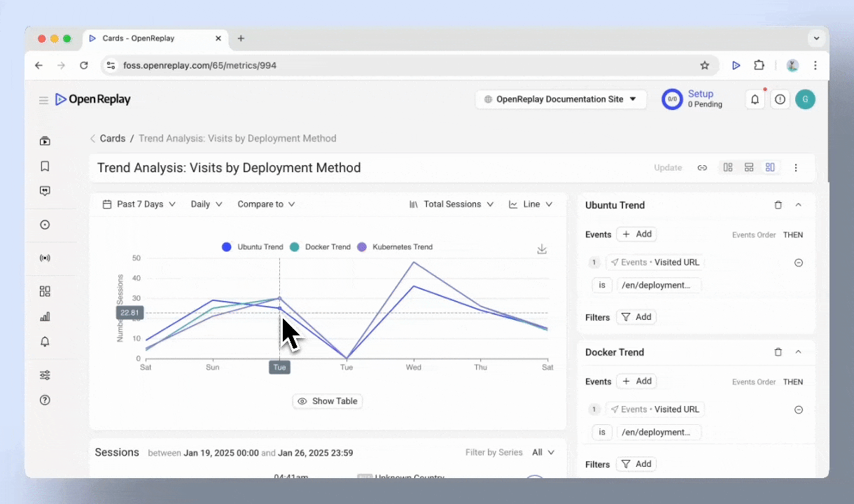
Task: Toggle Docker Trend legend series
Action: click(x=320, y=247)
